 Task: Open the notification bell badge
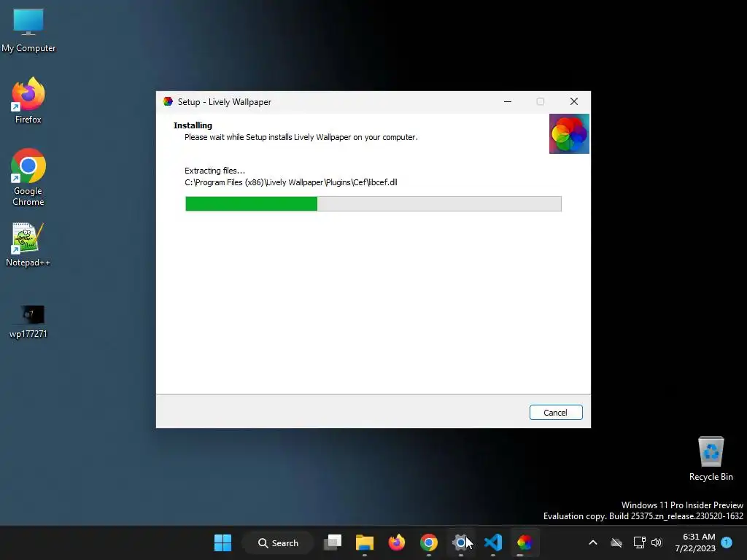pos(727,542)
